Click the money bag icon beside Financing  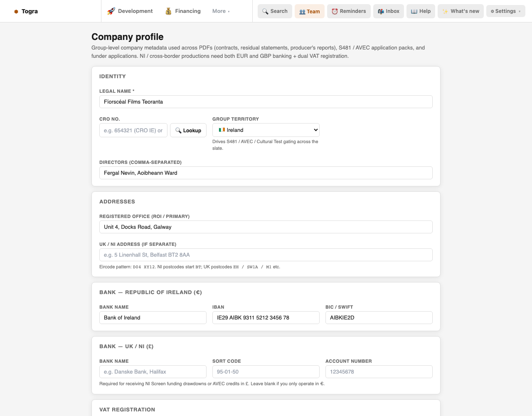pos(168,11)
